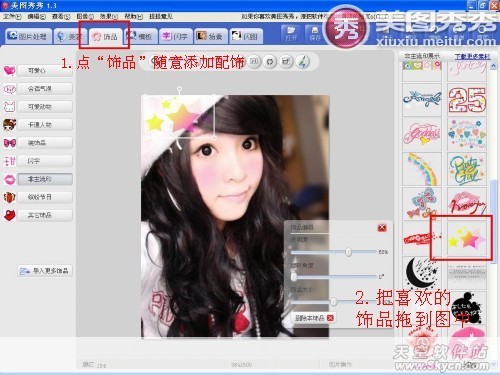The width and height of the screenshot is (500, 375).
Task: Click the 打开 (open) toolbar icon
Action: [291, 34]
